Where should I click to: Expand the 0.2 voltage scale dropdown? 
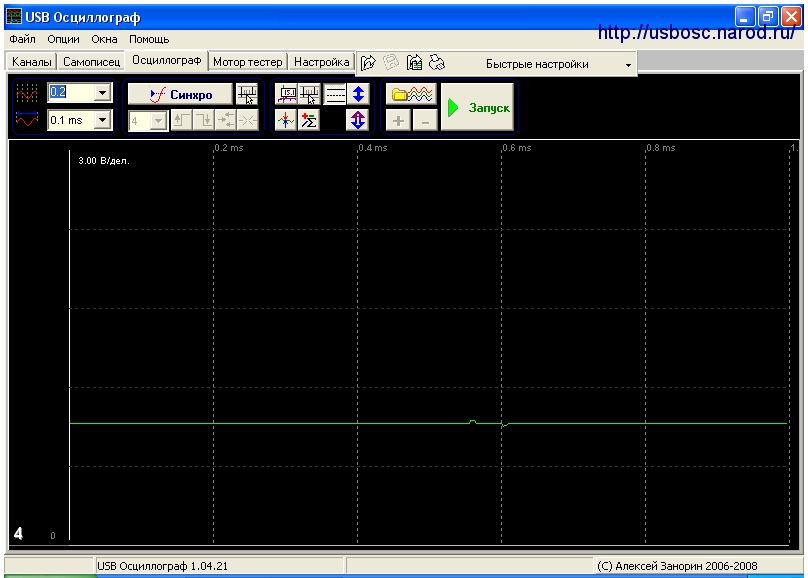click(x=103, y=93)
